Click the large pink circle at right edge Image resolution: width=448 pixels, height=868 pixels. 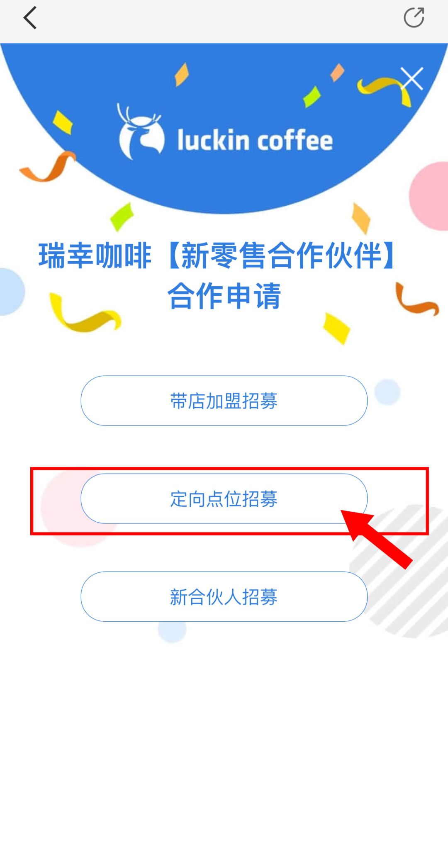tap(429, 196)
